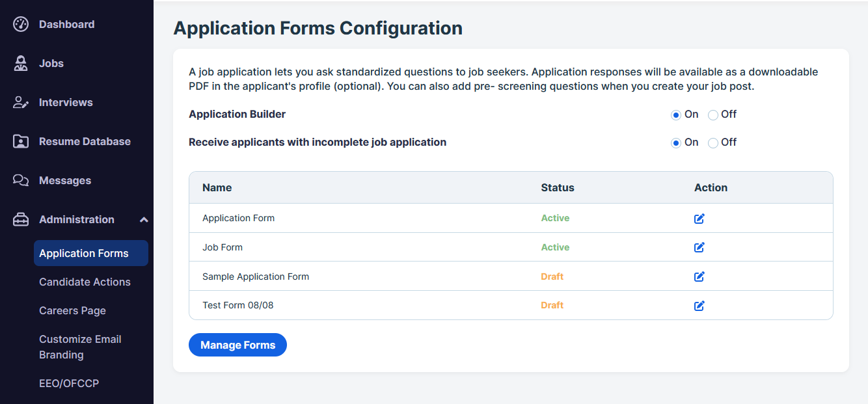Image resolution: width=868 pixels, height=404 pixels.
Task: Click the Status column header
Action: click(558, 187)
